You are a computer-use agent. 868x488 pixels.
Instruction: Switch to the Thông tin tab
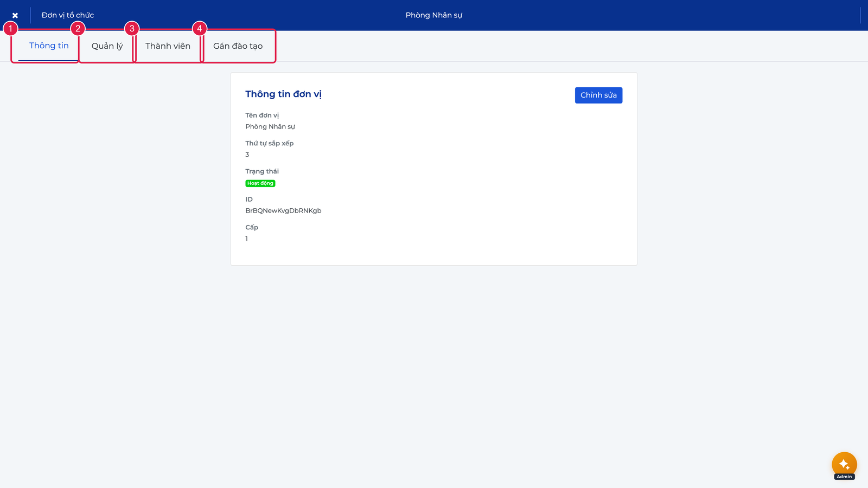coord(49,46)
